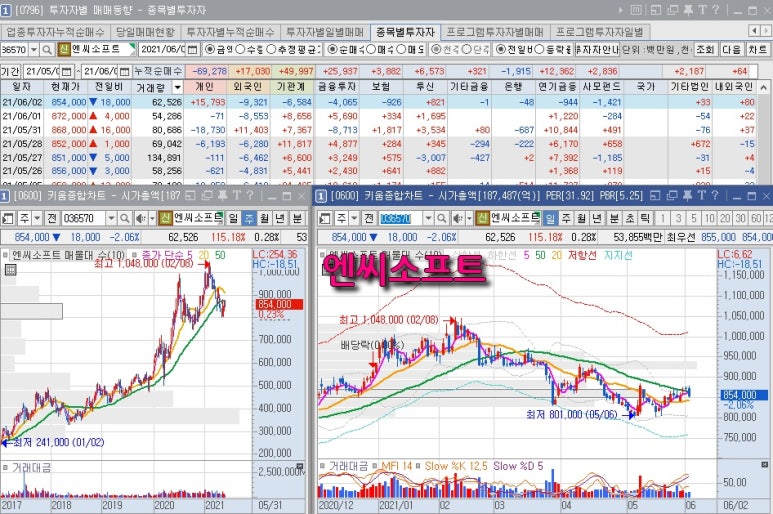
Task: Open the calendar next to 2021/06 date field
Action: [x=193, y=50]
